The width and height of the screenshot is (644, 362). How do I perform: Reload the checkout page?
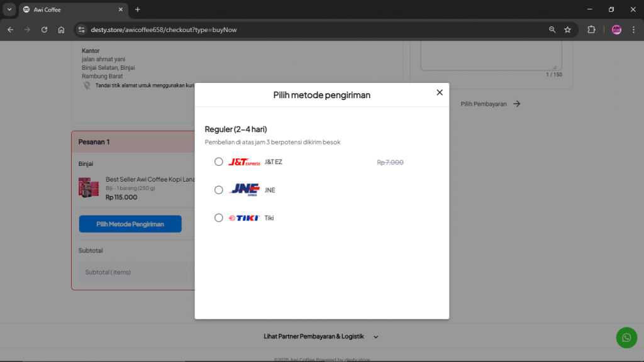[x=45, y=30]
